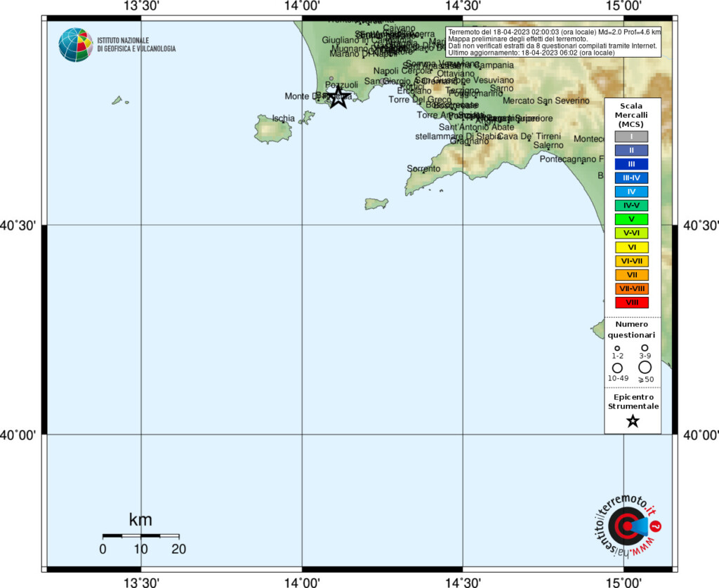Viewport: 719px width, 588px height.
Task: Toggle the intensity level I legend entry
Action: (x=631, y=136)
